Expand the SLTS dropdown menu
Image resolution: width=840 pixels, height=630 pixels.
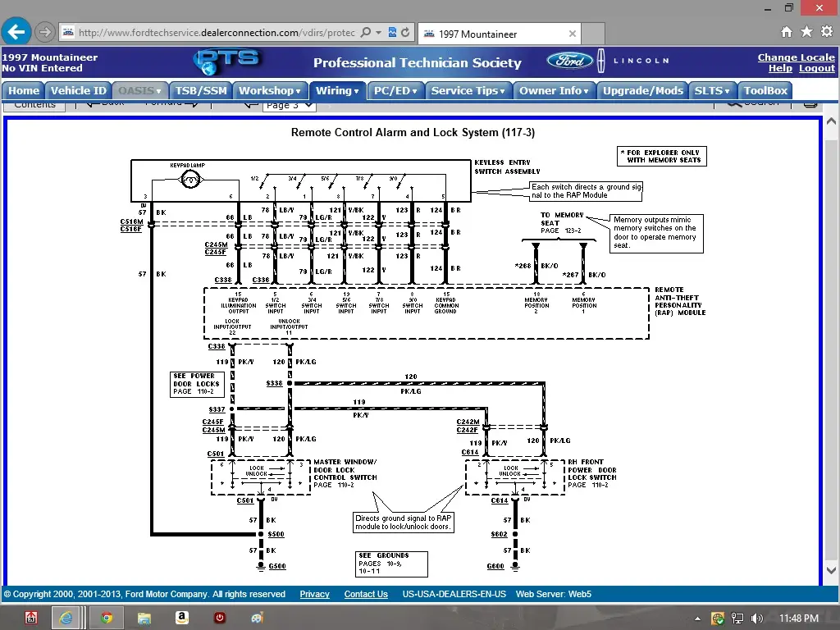click(x=712, y=90)
